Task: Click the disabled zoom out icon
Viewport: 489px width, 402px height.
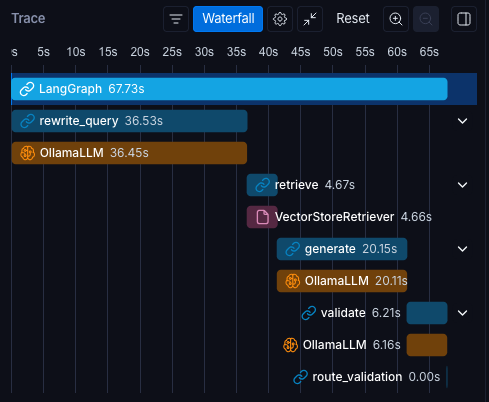Action: click(x=426, y=19)
